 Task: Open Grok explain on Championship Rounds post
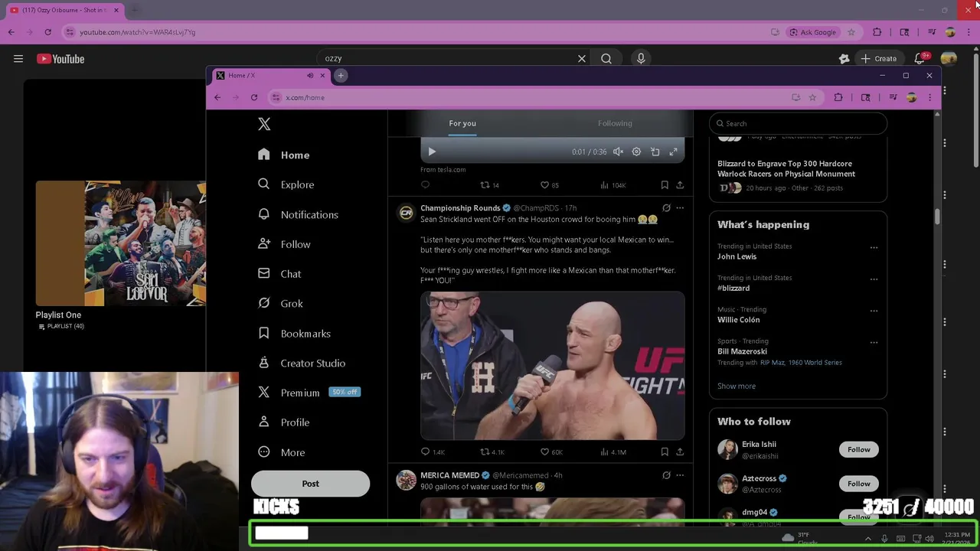[666, 208]
